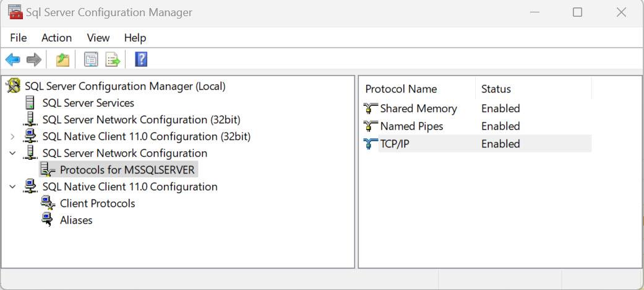Click the Export List toolbar icon
This screenshot has height=290, width=644.
point(113,59)
